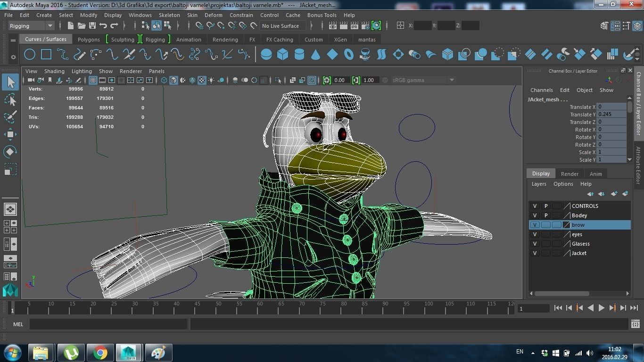Open Windows Start menu orb

click(12, 353)
